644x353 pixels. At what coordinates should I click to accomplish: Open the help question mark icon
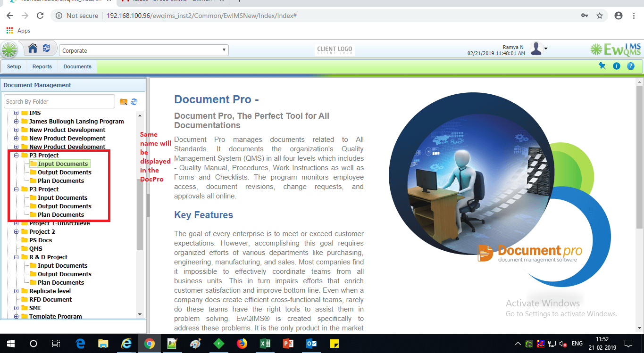(631, 66)
